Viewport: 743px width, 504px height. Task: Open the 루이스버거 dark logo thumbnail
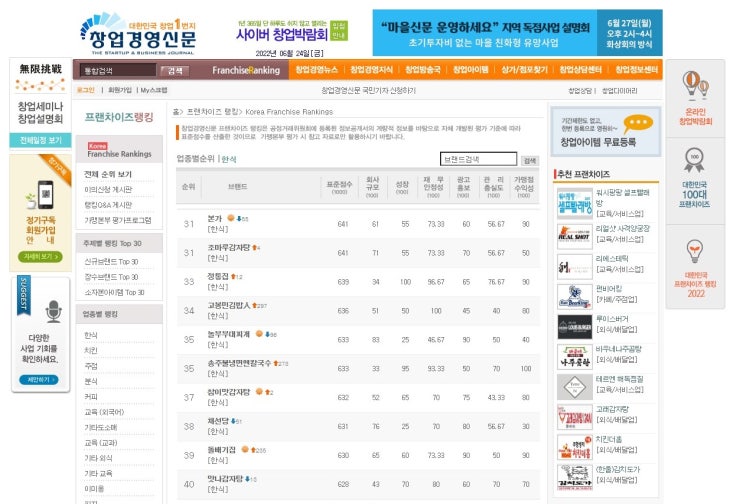[x=574, y=327]
